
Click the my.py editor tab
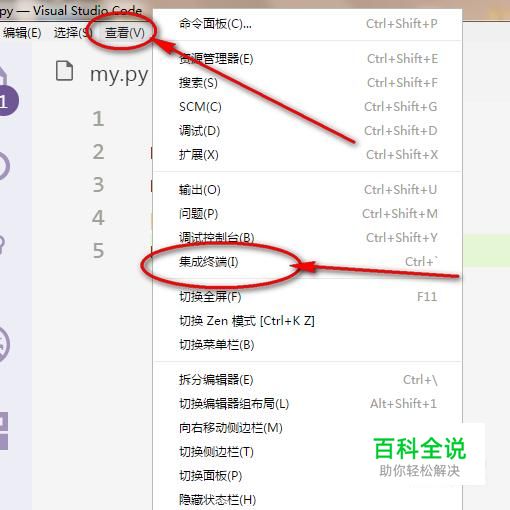tap(119, 74)
